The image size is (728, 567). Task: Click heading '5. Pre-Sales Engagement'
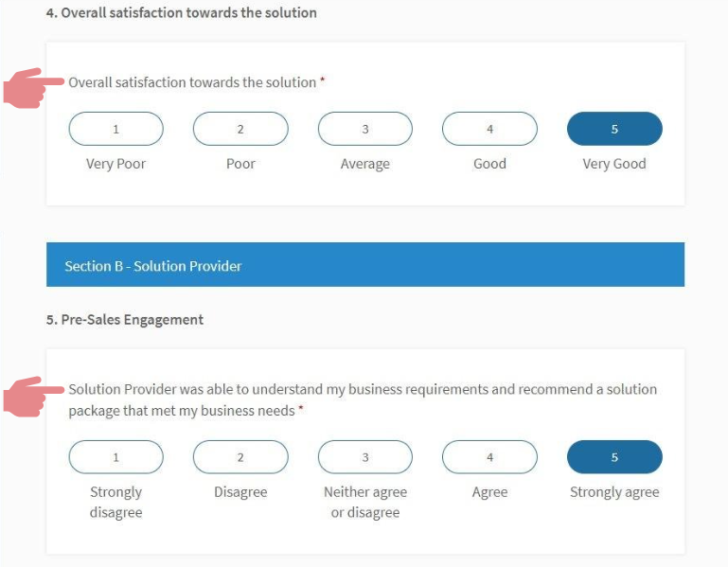coord(125,320)
